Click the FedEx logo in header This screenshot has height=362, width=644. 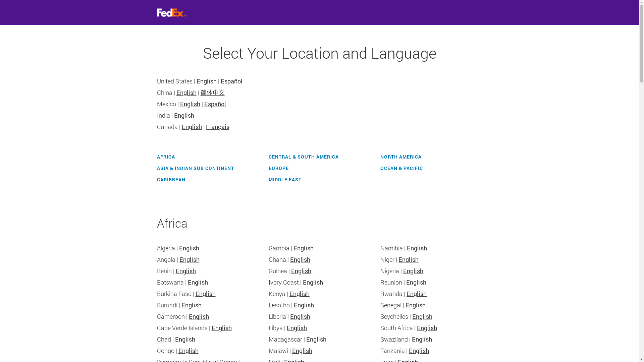tap(171, 12)
